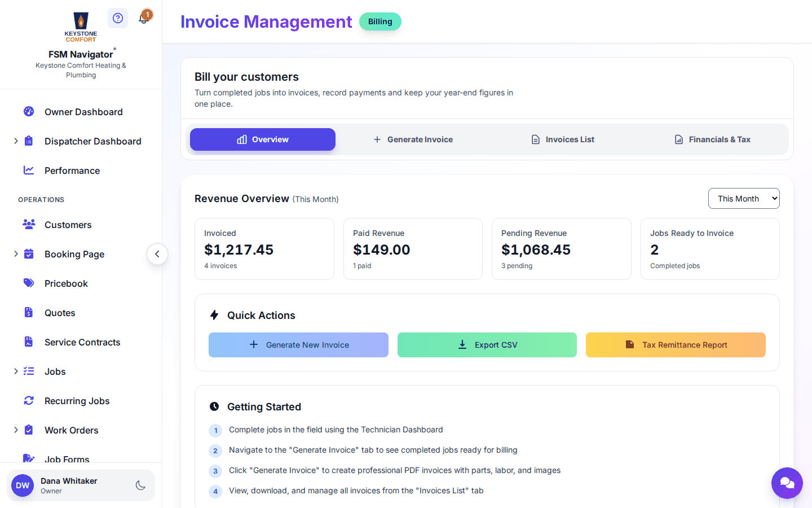Click the Jobs list icon
This screenshot has height=508, width=812.
(x=29, y=371)
